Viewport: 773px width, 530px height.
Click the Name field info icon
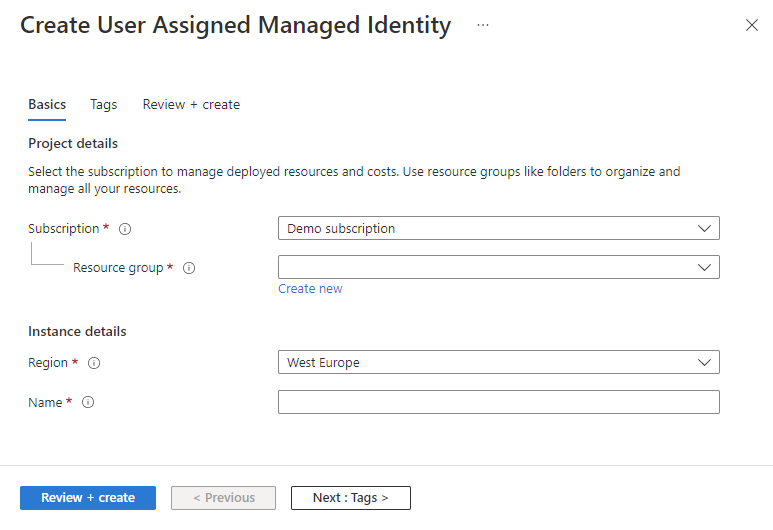click(88, 402)
